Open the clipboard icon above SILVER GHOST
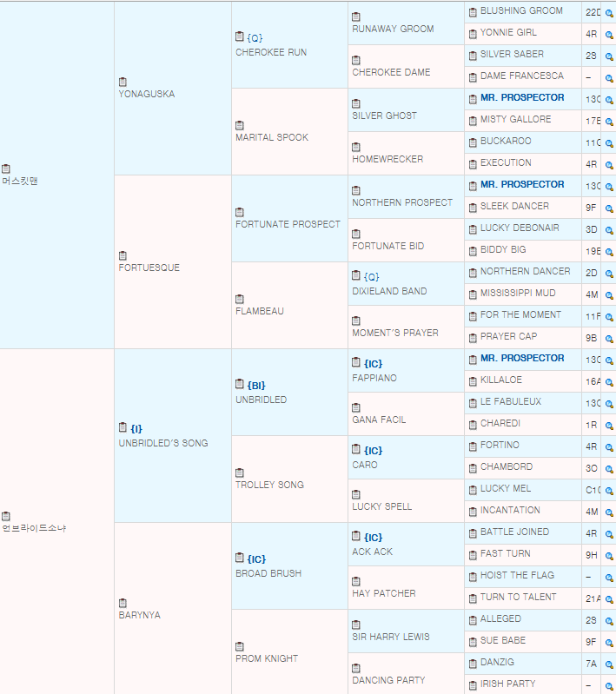 click(356, 103)
